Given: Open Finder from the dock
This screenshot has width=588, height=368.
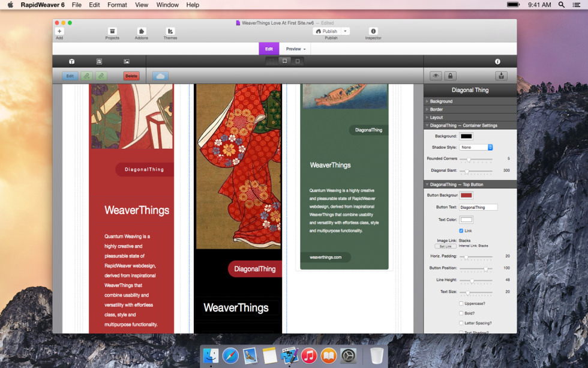Looking at the screenshot, I should coord(211,355).
